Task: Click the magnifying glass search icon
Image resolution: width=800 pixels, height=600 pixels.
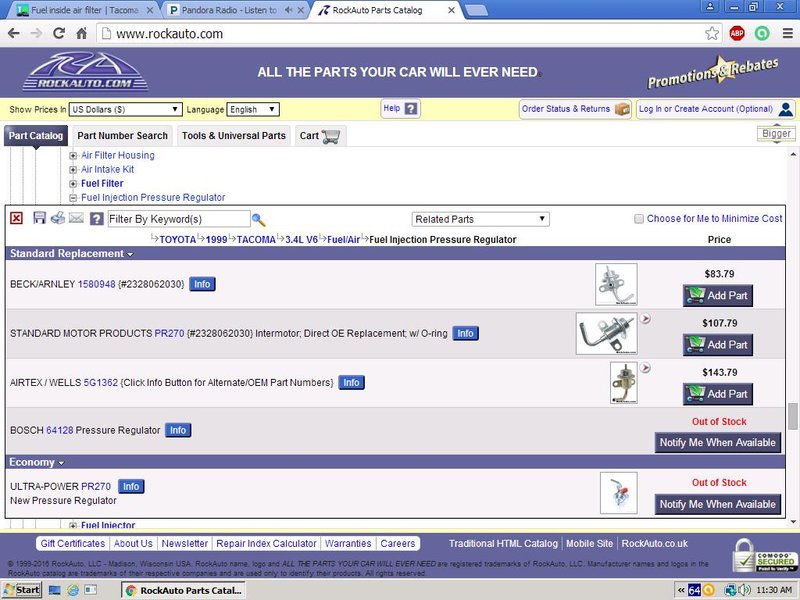Action: 259,220
